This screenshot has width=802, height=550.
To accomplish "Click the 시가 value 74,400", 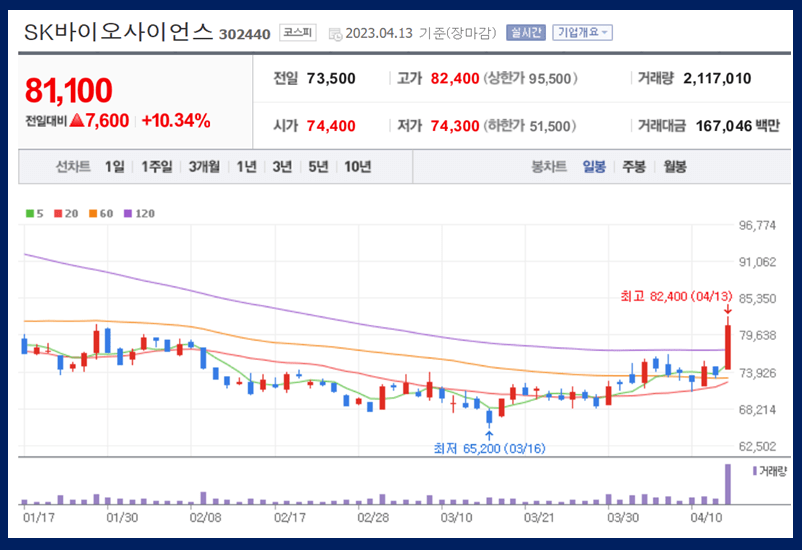I will click(x=331, y=126).
